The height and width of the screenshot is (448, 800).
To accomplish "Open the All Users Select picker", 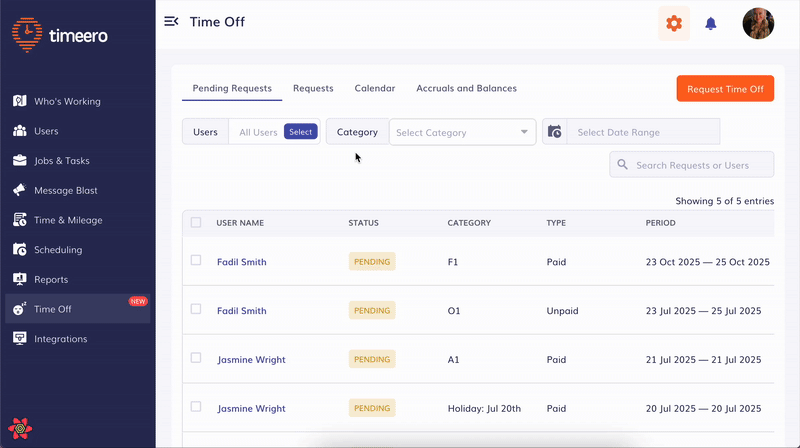I will pyautogui.click(x=300, y=132).
